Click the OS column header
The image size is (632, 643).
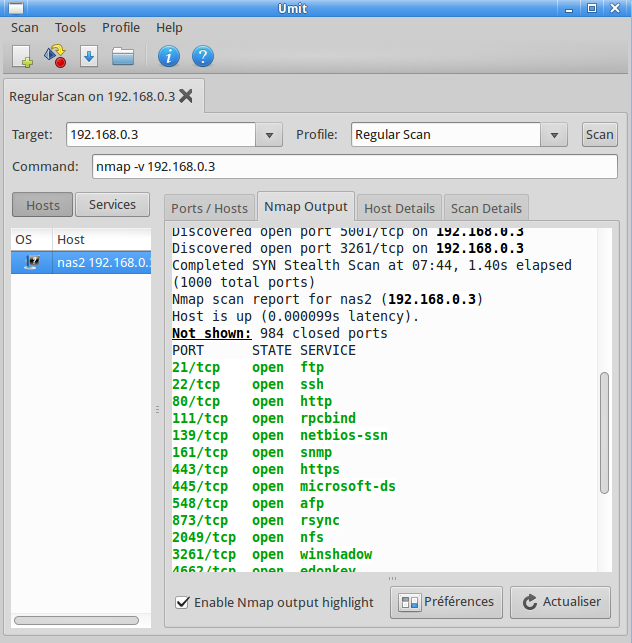[32, 239]
